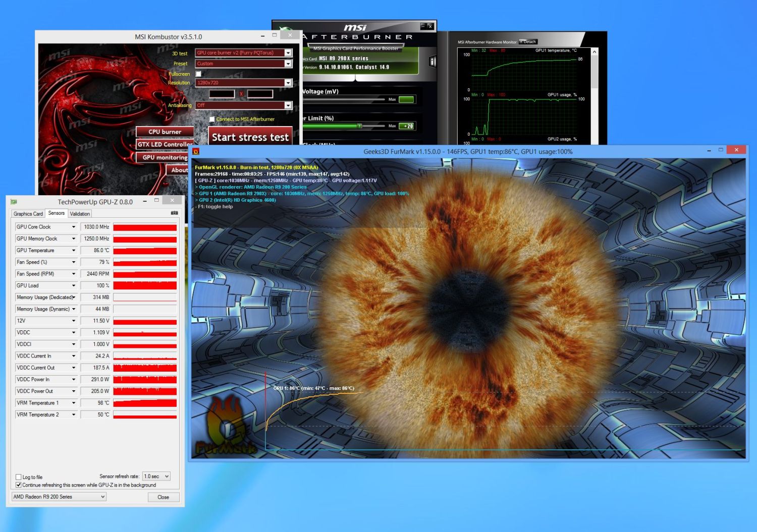Switch to Graphics Card tab in GPU-Z

click(x=28, y=214)
